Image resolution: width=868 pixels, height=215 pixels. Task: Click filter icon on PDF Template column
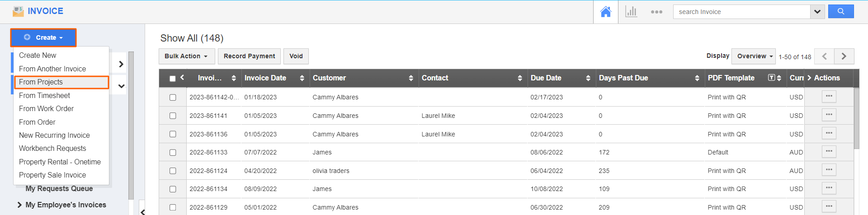tap(771, 78)
